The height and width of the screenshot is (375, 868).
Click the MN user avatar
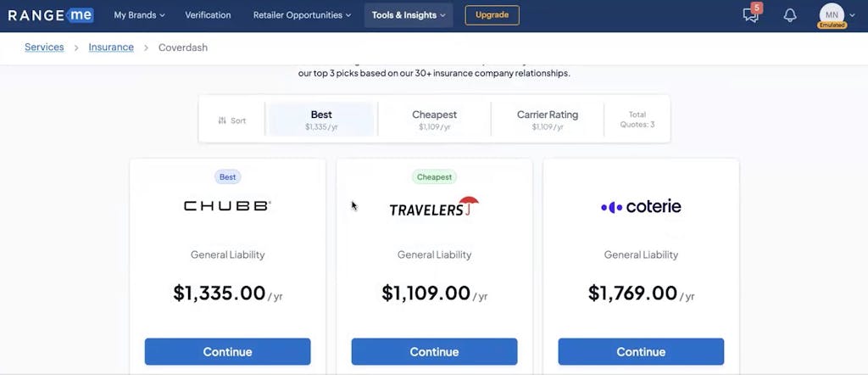coord(832,15)
